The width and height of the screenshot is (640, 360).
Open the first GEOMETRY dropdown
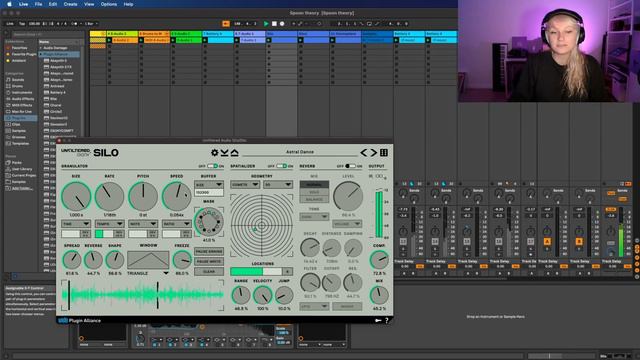(245, 184)
